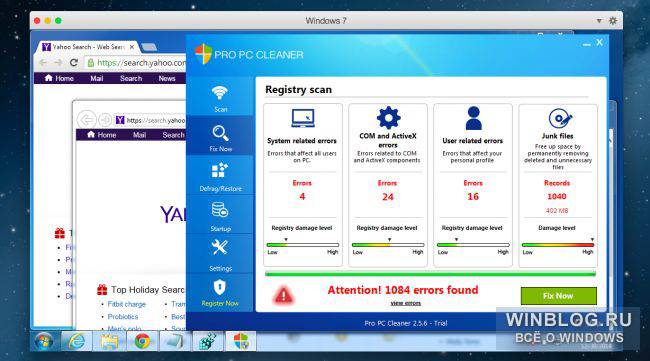Click the COM and ActiveX errors count 24
650x361 pixels.
pyautogui.click(x=388, y=197)
